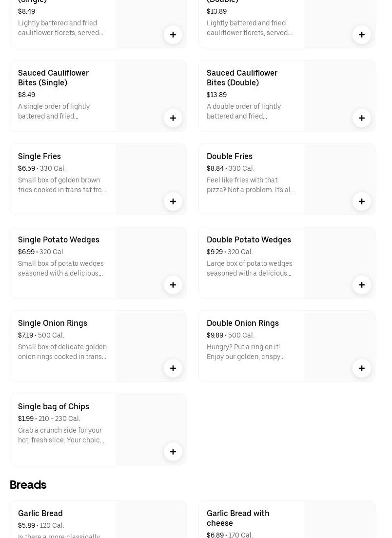Add Double Fries to cart
Image resolution: width=392 pixels, height=538 pixels.
click(362, 201)
